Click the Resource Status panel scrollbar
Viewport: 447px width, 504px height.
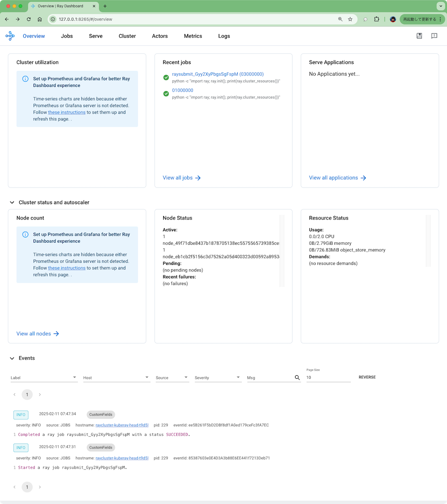coord(428,240)
